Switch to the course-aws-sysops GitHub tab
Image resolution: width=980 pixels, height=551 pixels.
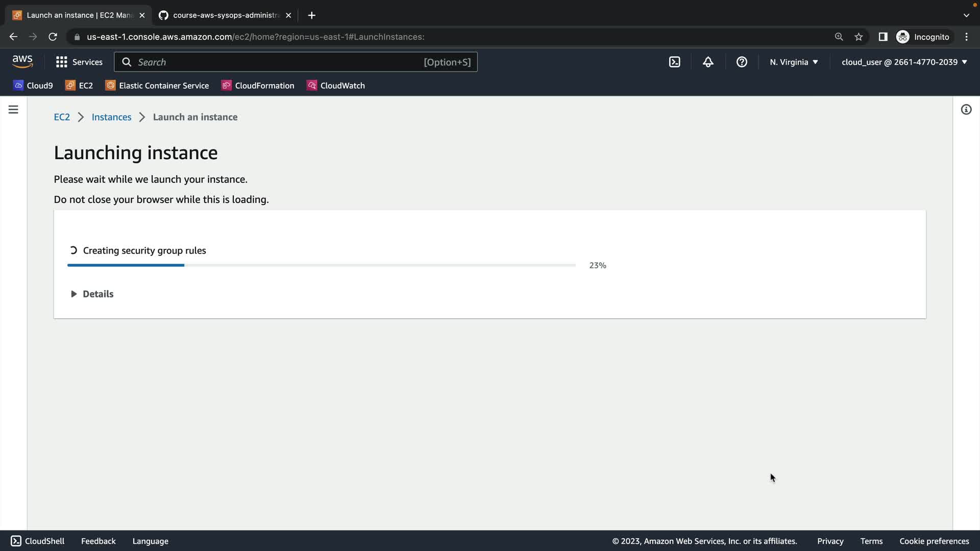tap(225, 15)
